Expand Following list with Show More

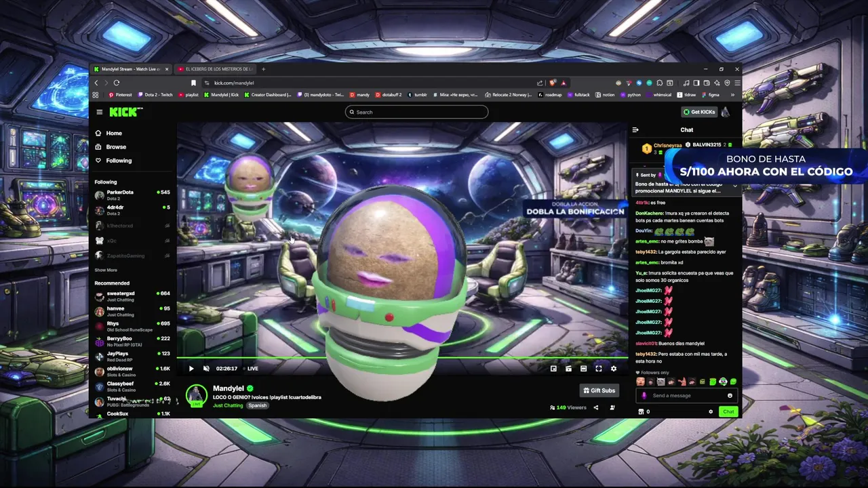106,270
